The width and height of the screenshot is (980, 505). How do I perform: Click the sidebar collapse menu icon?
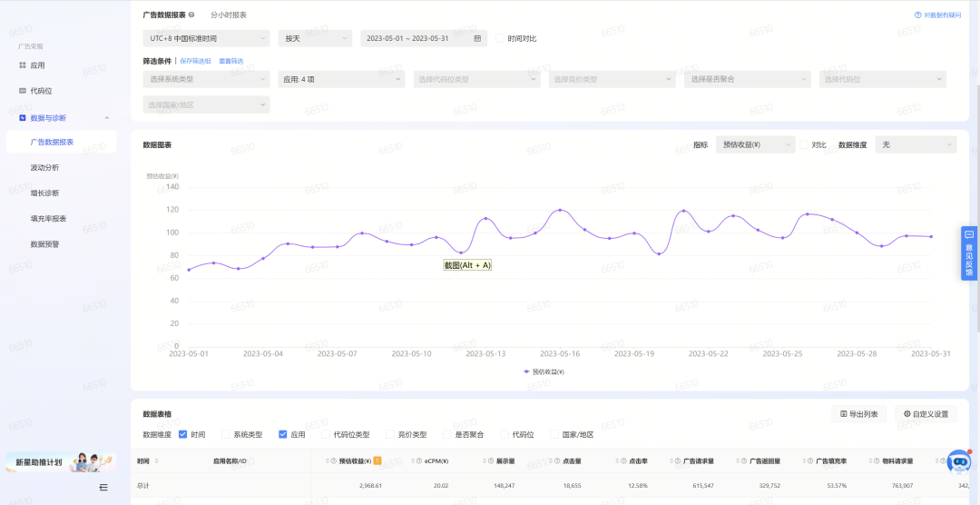click(103, 488)
